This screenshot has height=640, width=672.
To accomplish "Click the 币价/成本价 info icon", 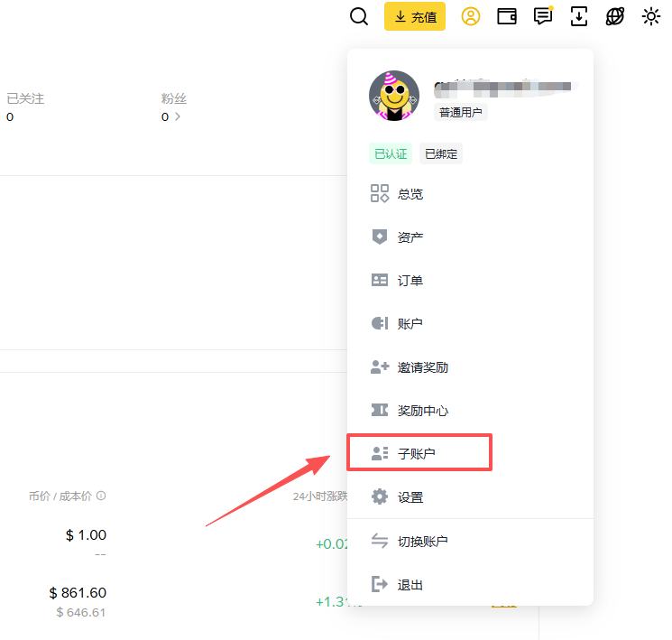I will click(x=101, y=496).
